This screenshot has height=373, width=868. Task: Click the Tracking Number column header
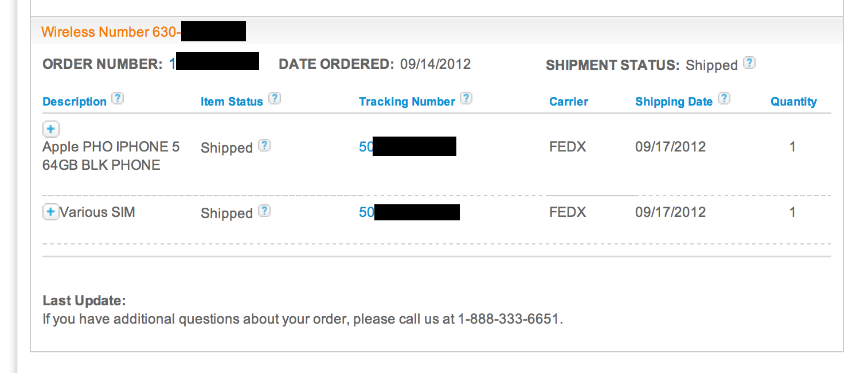[407, 102]
